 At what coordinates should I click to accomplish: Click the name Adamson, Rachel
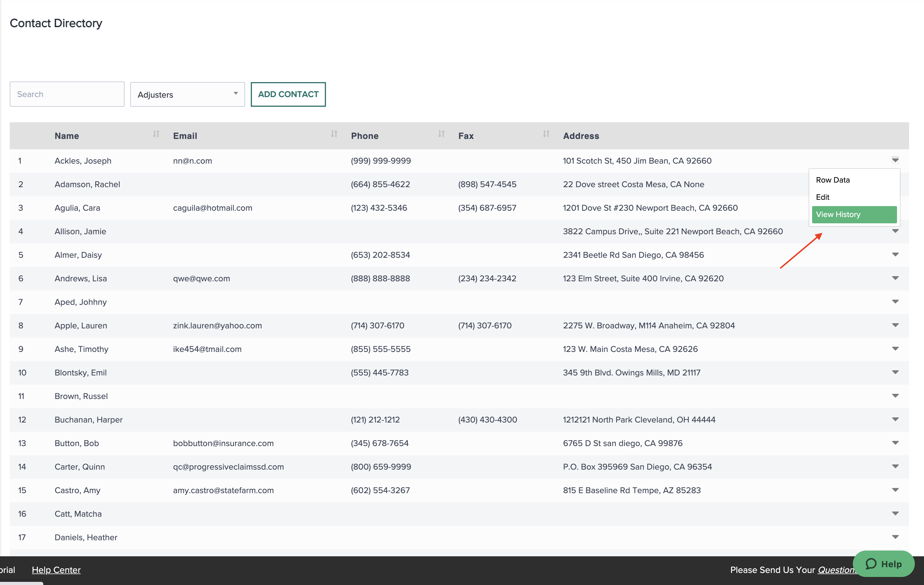pyautogui.click(x=87, y=184)
